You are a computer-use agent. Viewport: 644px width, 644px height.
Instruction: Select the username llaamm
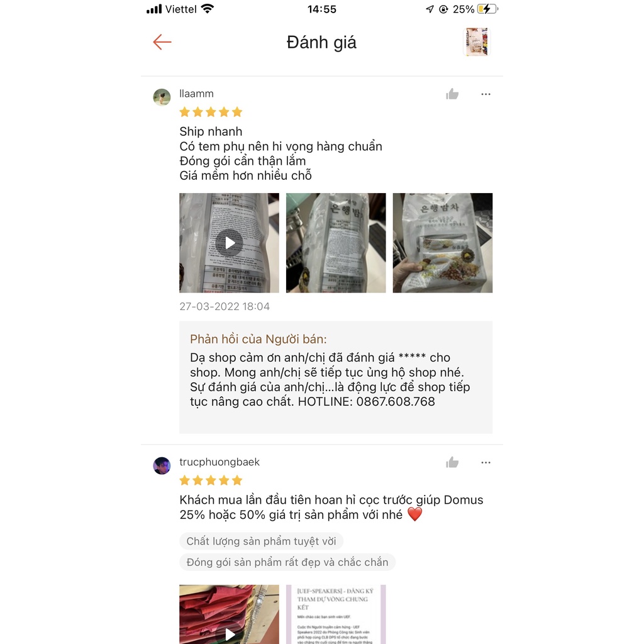tap(196, 94)
